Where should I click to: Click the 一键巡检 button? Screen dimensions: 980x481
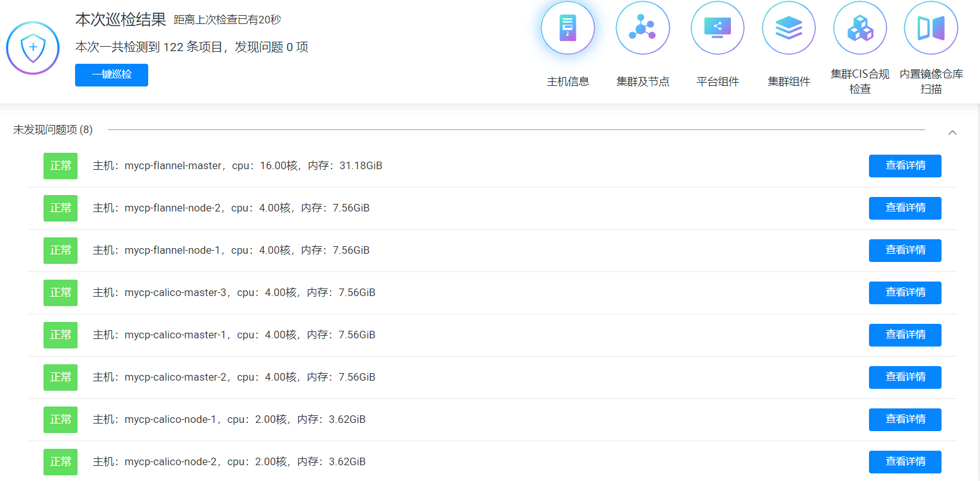(x=112, y=74)
